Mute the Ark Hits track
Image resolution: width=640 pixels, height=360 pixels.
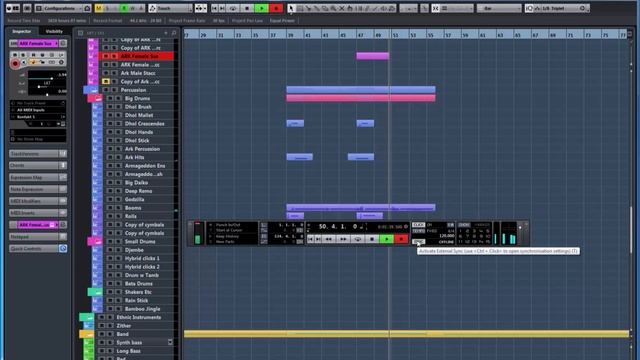(x=110, y=157)
